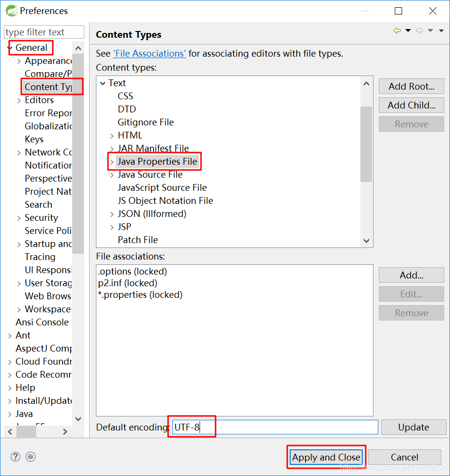Expand the Network Connections node
The width and height of the screenshot is (450, 476).
(19, 153)
